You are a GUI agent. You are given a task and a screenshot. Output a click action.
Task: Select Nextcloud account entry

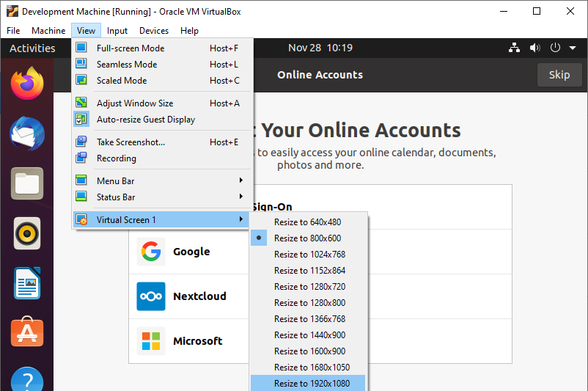[x=320, y=296]
